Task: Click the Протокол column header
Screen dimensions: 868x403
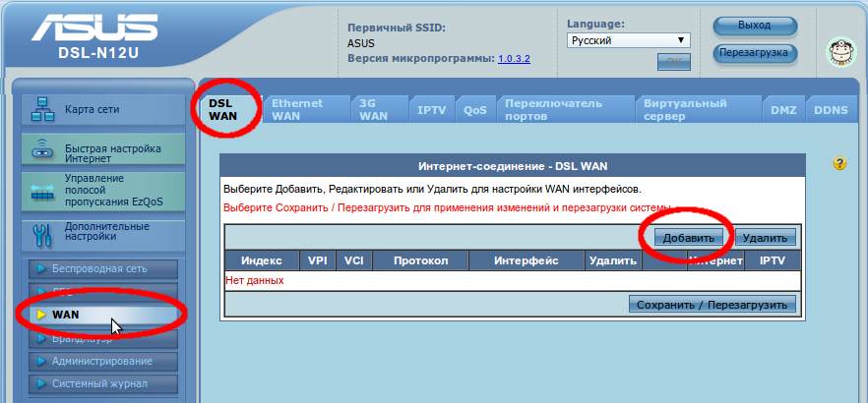Action: point(421,260)
